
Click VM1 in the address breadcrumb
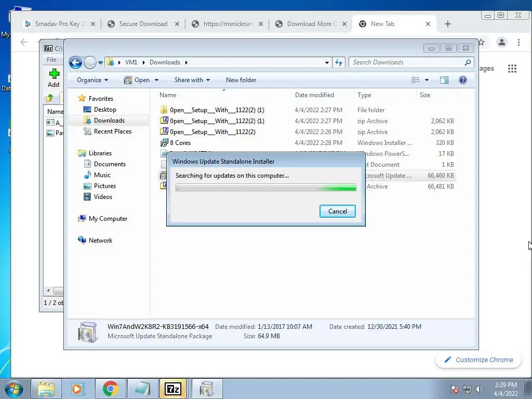tap(131, 62)
